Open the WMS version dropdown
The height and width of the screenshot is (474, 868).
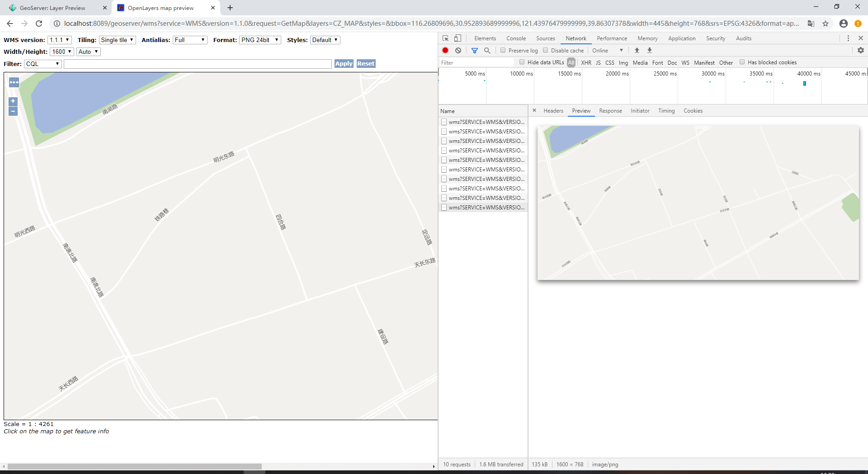pyautogui.click(x=59, y=40)
